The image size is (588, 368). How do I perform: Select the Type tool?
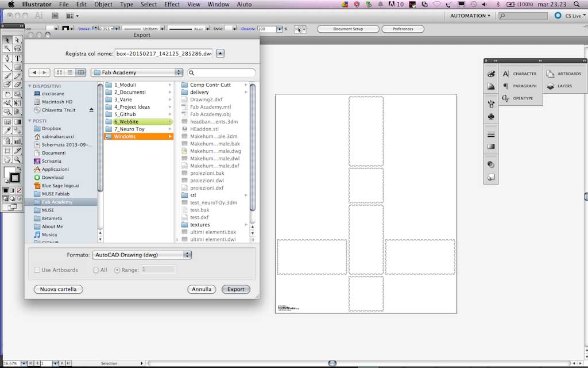pyautogui.click(x=17, y=58)
